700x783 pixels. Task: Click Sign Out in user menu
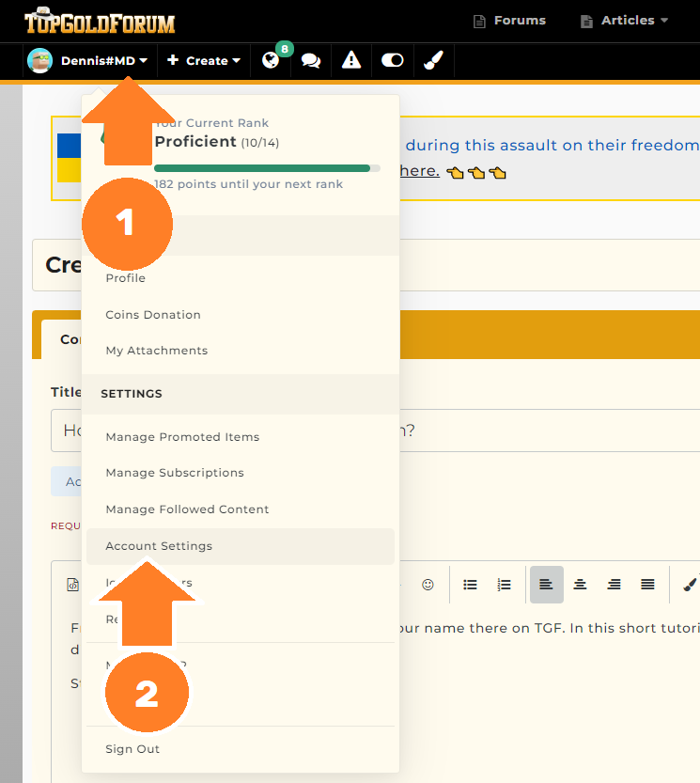pos(132,749)
